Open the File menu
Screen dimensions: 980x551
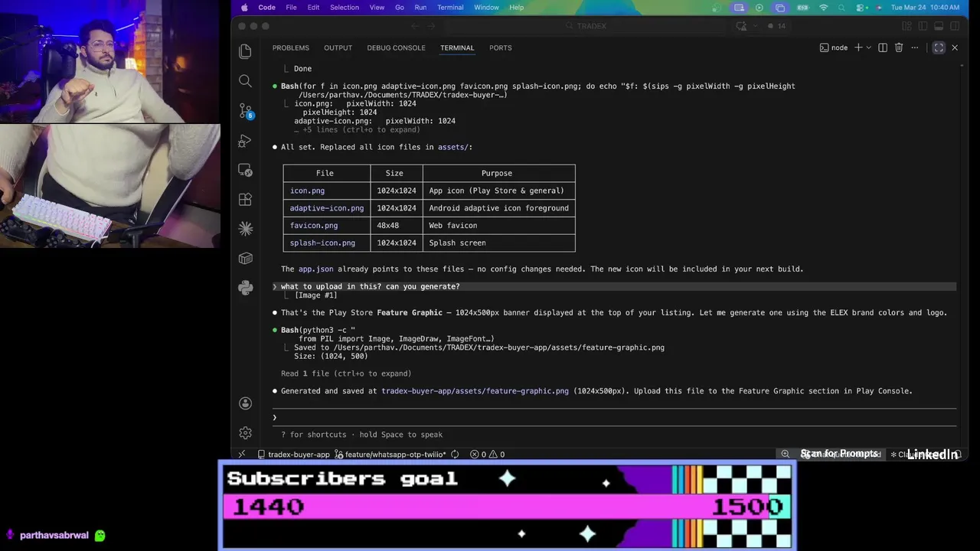[291, 7]
